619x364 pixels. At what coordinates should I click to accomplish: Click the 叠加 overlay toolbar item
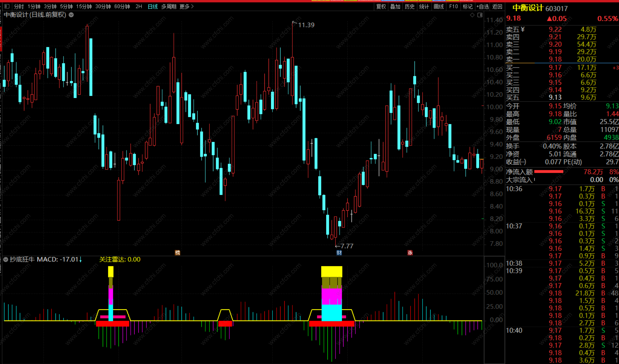click(395, 6)
